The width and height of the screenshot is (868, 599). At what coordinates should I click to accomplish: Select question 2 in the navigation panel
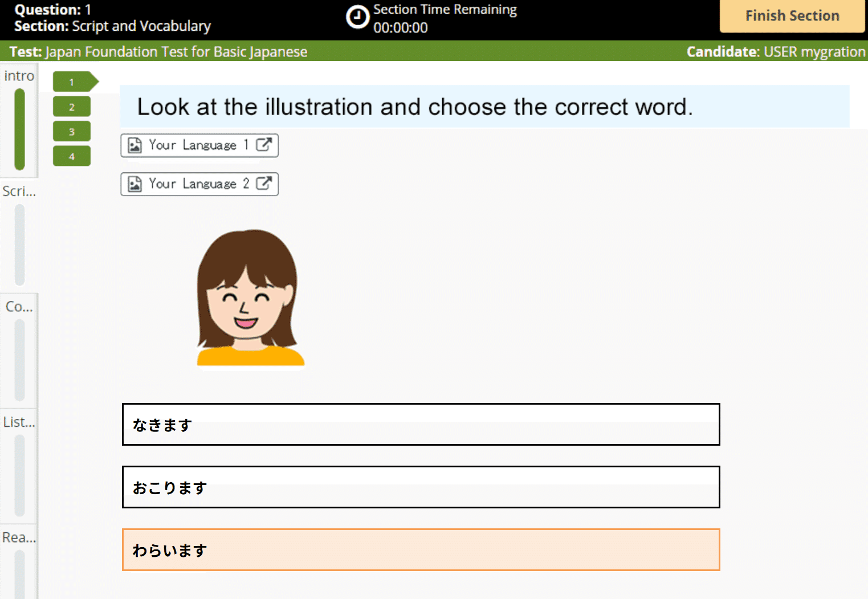point(71,106)
